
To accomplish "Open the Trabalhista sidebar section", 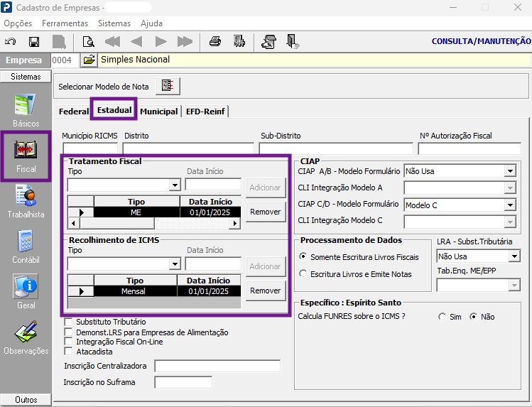I will (x=26, y=202).
